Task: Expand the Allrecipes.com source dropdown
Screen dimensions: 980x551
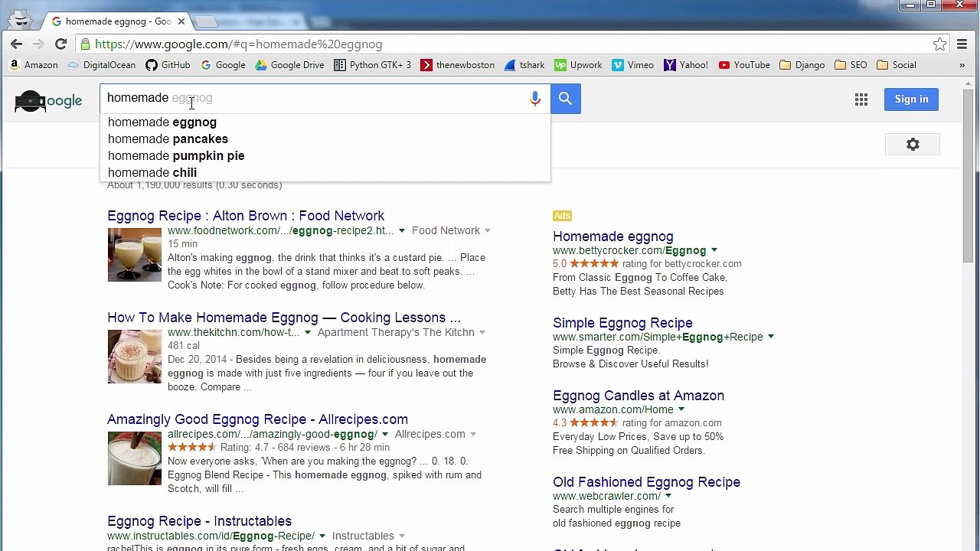Action: pyautogui.click(x=472, y=435)
